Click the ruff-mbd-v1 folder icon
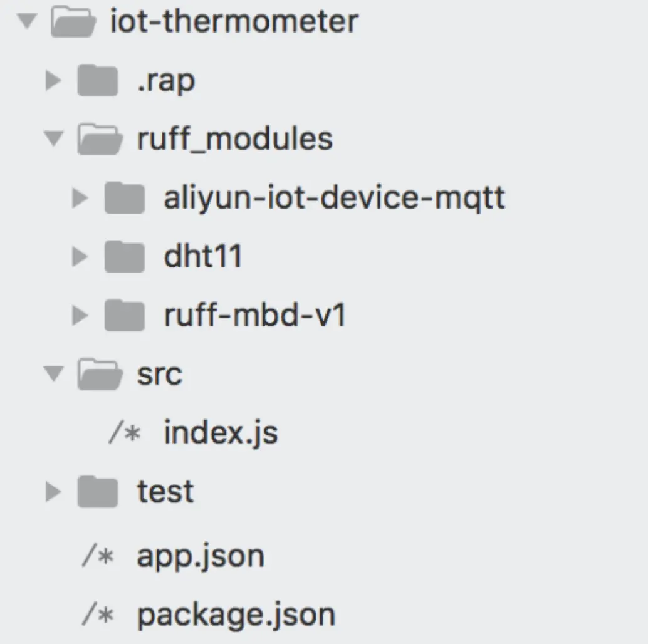The width and height of the screenshot is (648, 644). coord(125,316)
